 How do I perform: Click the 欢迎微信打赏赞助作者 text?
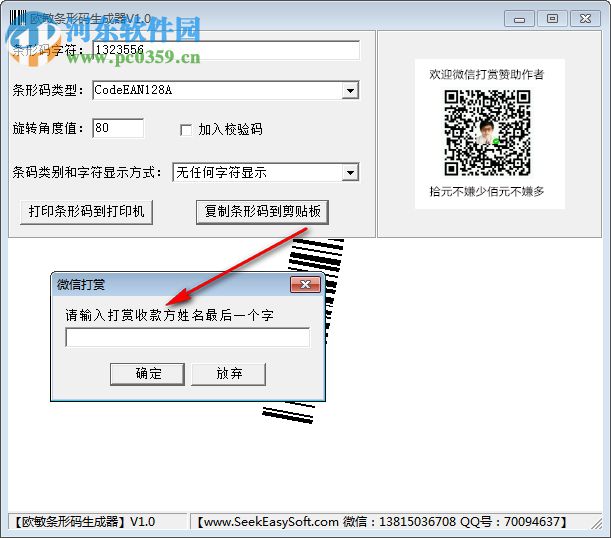pos(486,74)
